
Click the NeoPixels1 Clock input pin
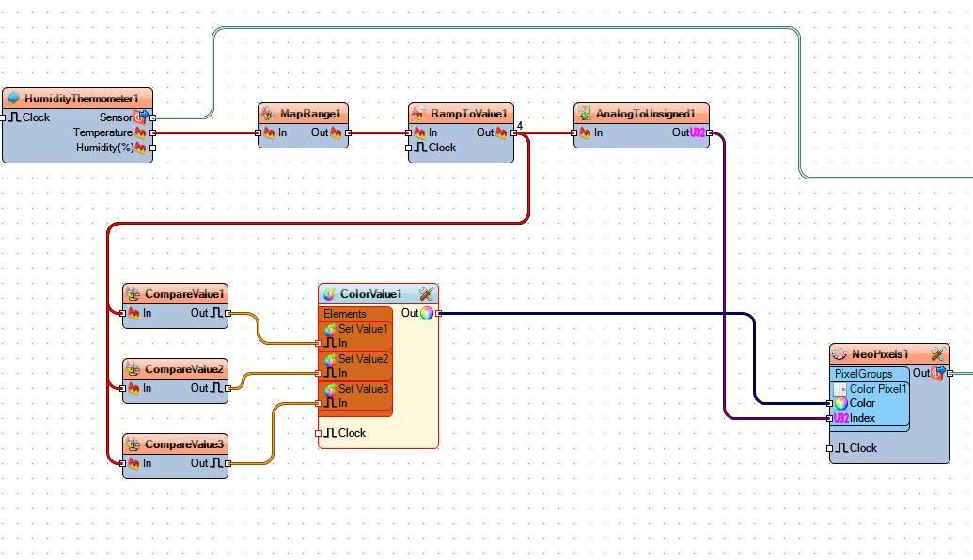coord(830,448)
